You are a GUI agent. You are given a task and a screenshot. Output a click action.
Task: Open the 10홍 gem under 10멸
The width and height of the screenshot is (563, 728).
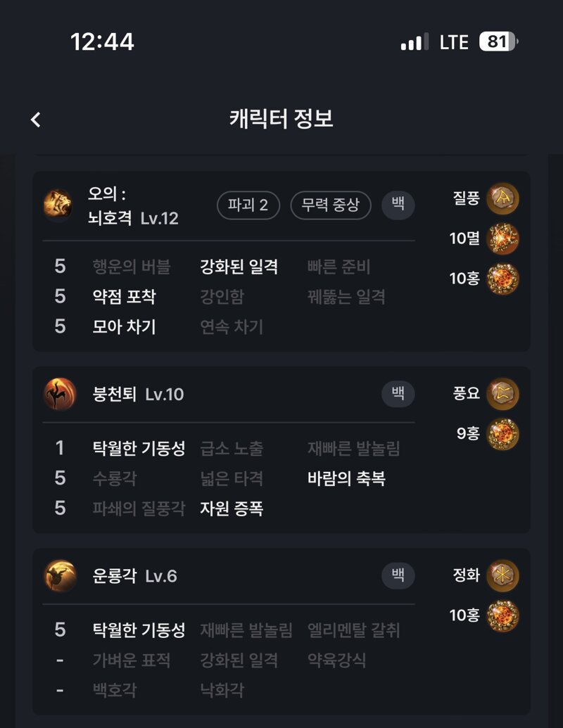502,279
